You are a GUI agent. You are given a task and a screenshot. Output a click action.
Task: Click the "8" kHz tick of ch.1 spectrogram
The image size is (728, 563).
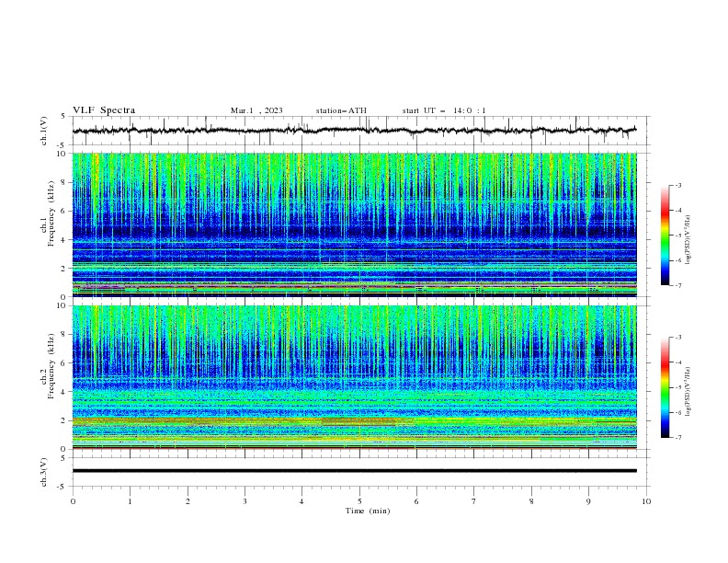click(x=64, y=182)
